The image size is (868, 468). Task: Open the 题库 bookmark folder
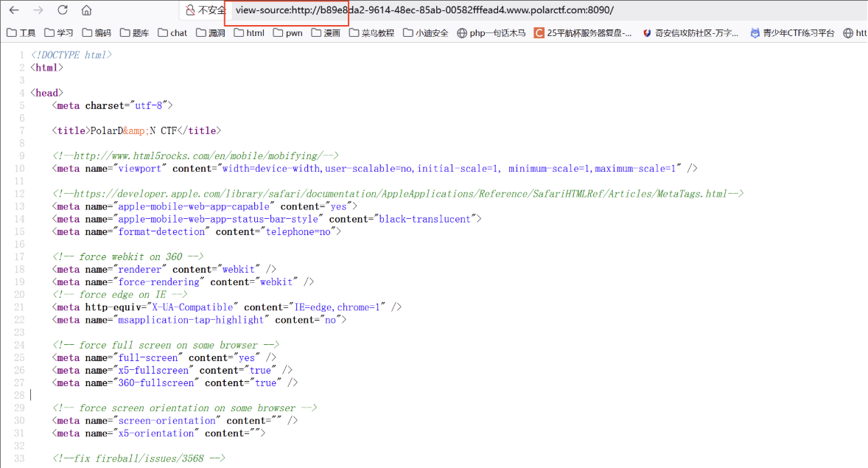(134, 32)
